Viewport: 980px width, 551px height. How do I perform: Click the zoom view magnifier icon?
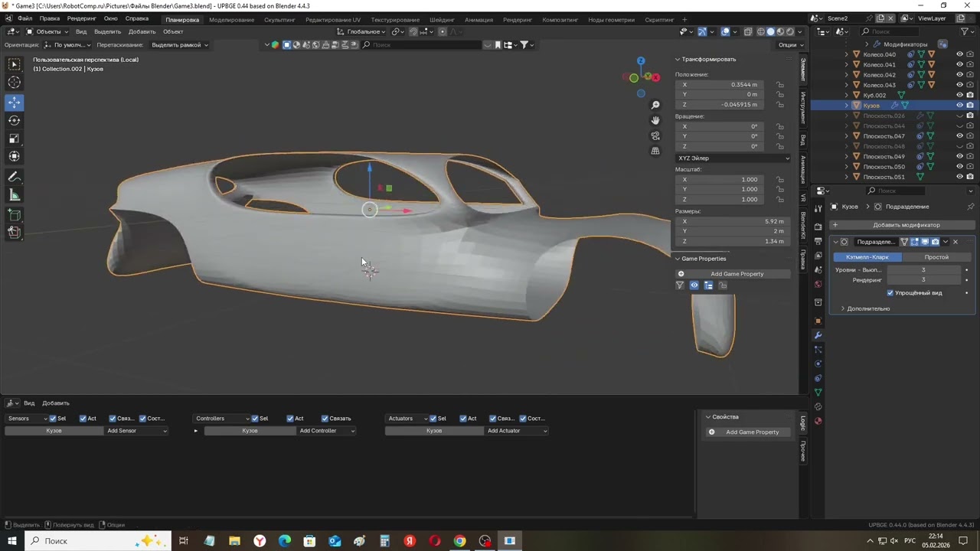click(x=655, y=105)
